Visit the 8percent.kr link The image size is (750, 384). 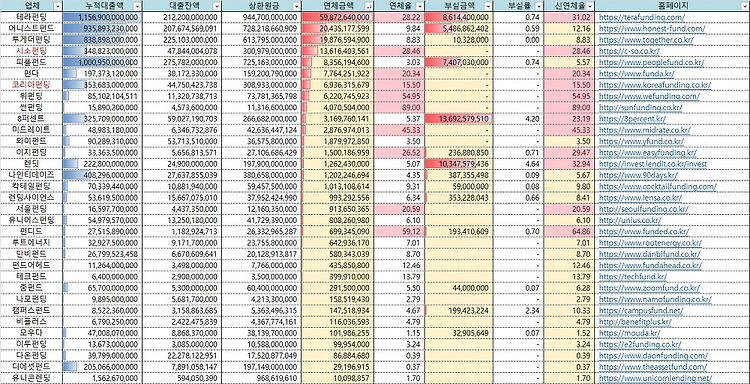(x=632, y=119)
